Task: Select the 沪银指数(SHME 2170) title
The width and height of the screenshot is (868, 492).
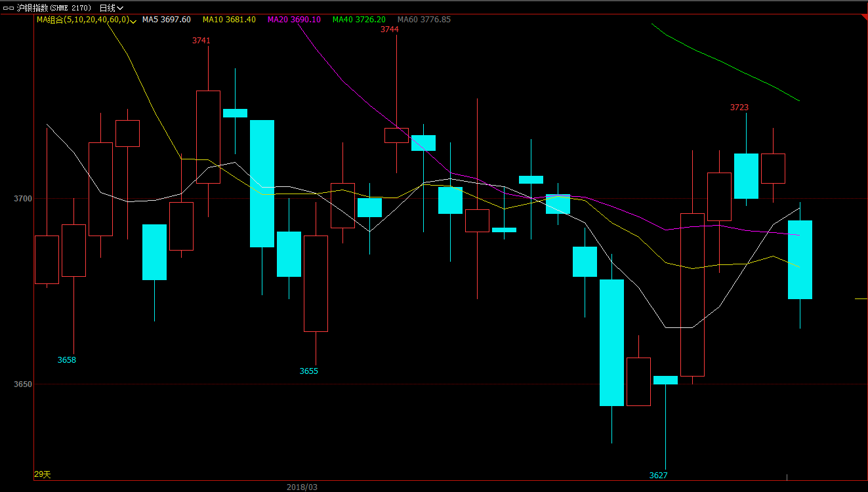Action: click(54, 8)
